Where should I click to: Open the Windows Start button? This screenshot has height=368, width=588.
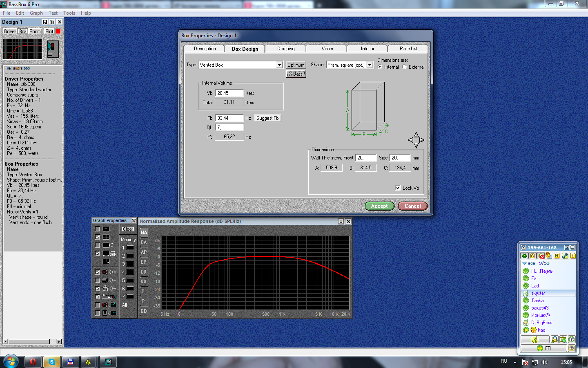(x=11, y=361)
